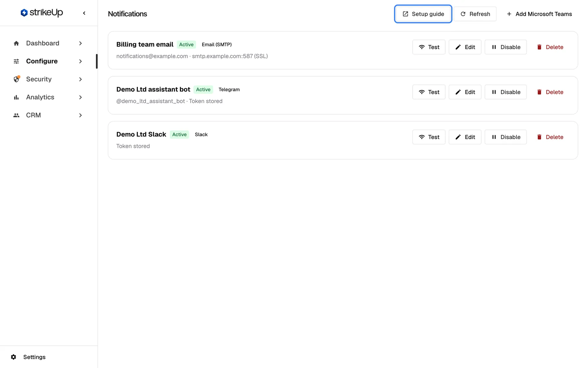Open the Setup guide
Image resolution: width=588 pixels, height=368 pixels.
[x=423, y=14]
